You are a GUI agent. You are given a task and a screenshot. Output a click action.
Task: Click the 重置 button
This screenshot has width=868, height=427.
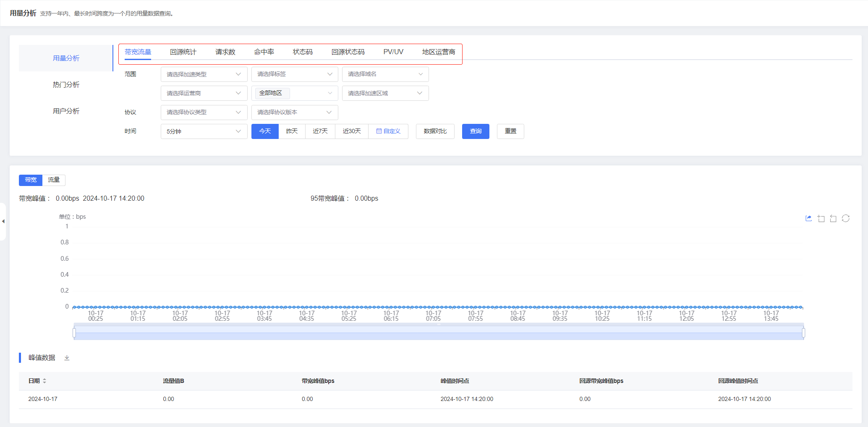(510, 131)
